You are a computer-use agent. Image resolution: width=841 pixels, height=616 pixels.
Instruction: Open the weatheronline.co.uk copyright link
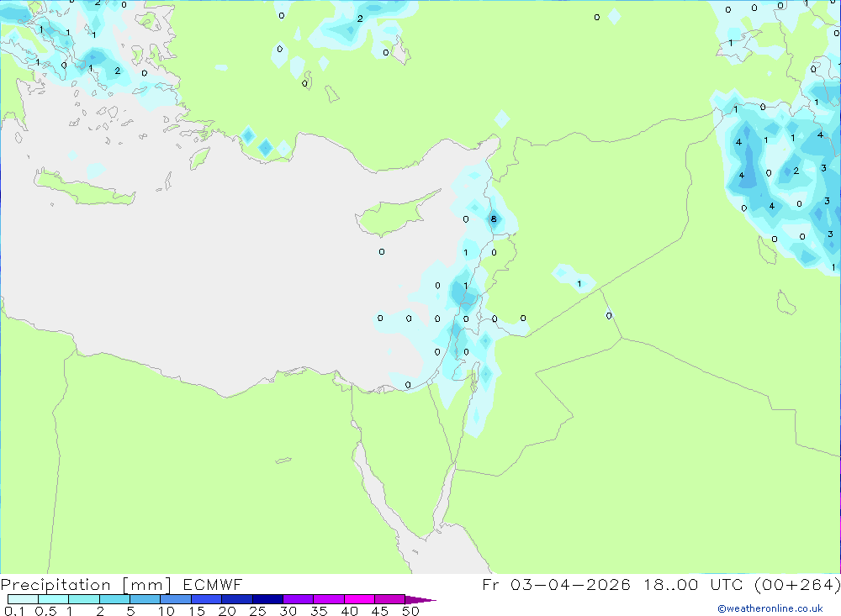point(770,608)
